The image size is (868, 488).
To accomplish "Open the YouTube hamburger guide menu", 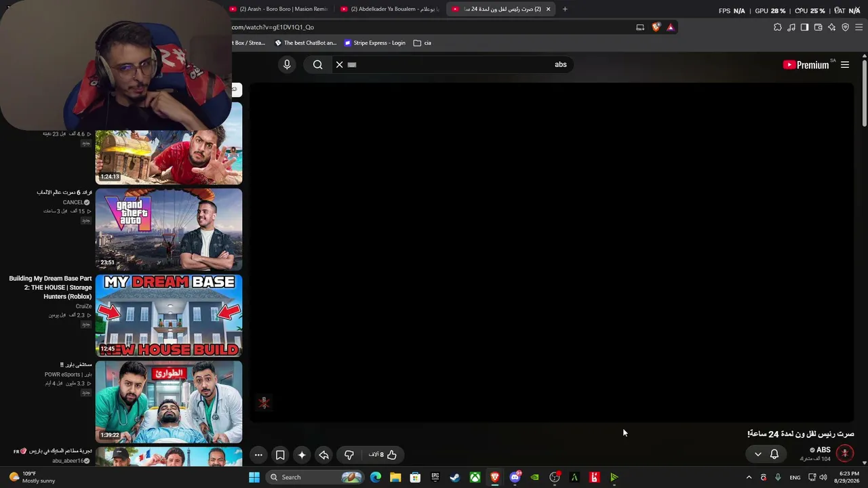I will click(845, 65).
